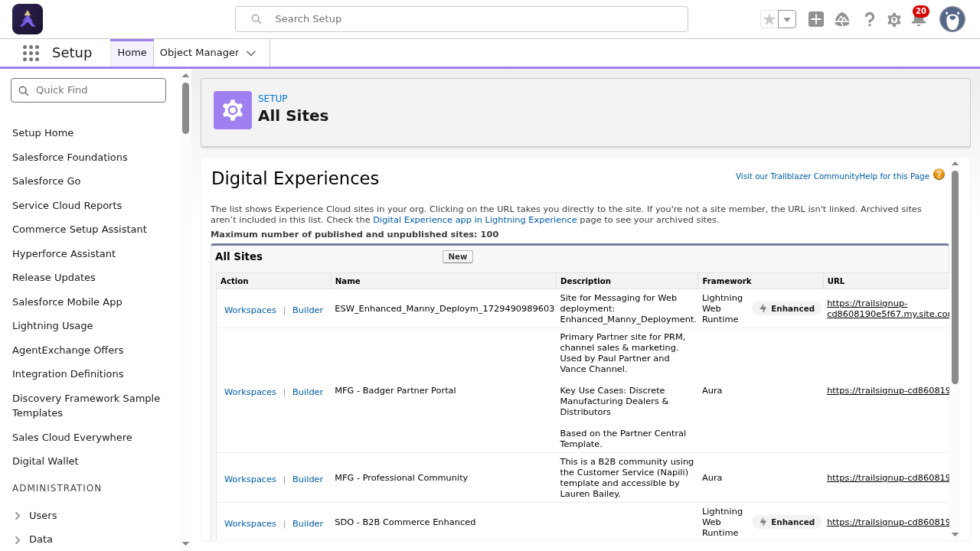980x551 pixels.
Task: Open the user profile avatar
Action: (952, 19)
